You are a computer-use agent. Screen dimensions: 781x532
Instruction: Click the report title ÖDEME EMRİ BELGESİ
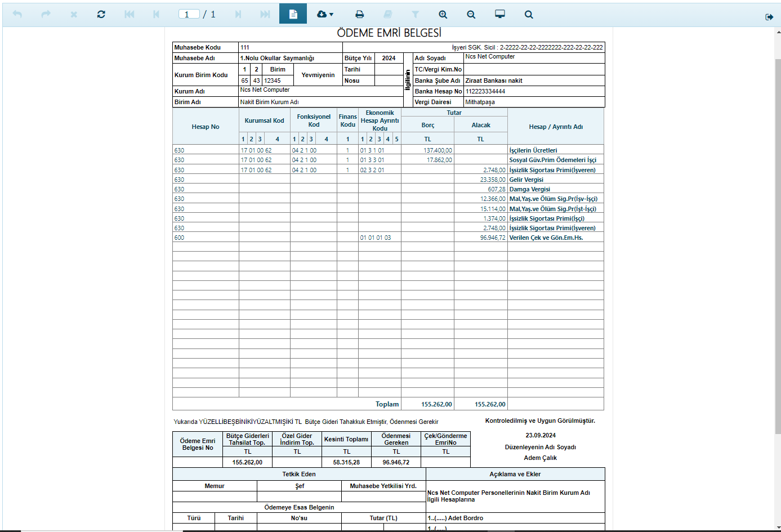click(x=389, y=33)
